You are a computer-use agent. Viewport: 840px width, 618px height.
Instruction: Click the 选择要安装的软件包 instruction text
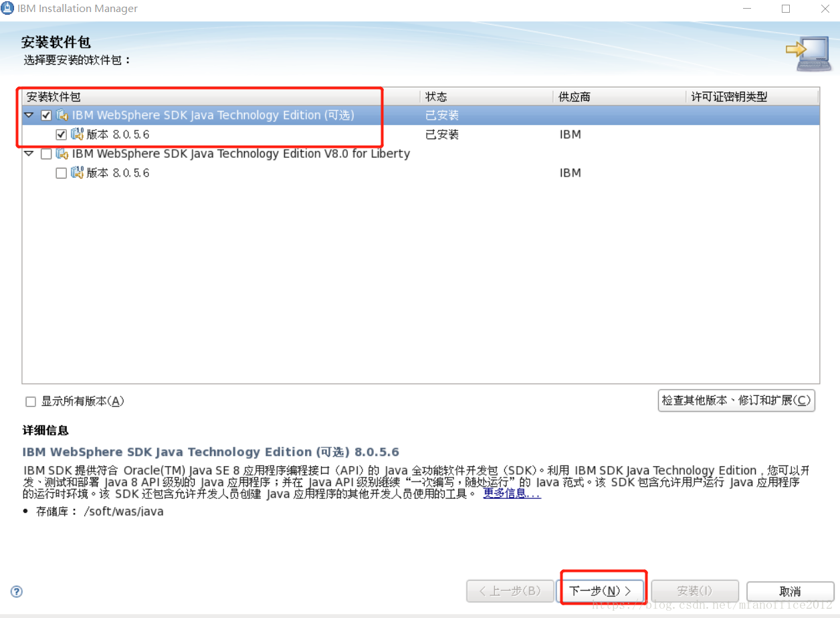78,60
